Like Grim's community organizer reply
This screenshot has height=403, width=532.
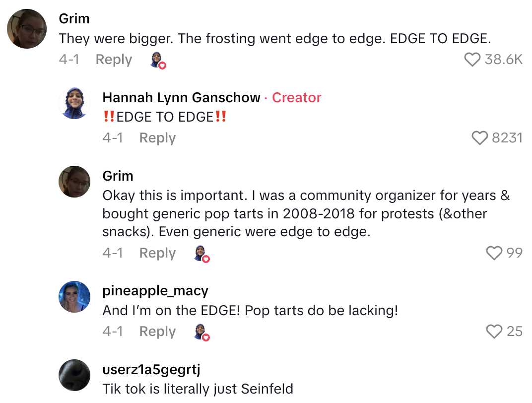pos(494,253)
